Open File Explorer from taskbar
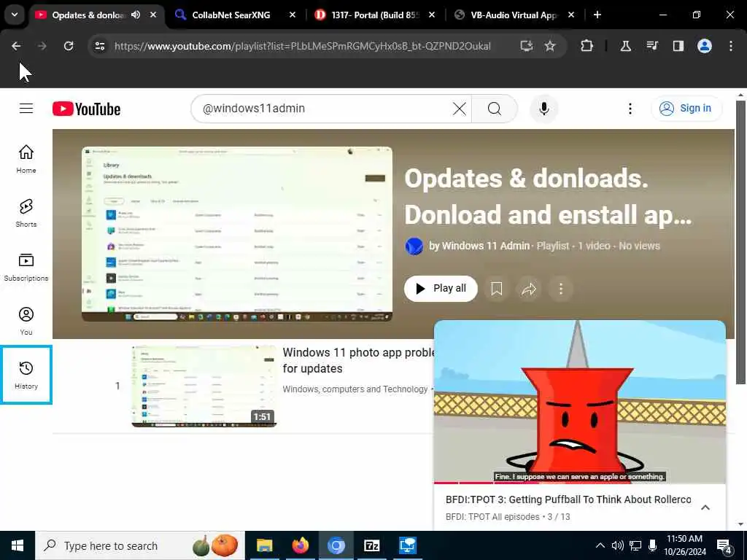This screenshot has height=560, width=747. coord(264,545)
